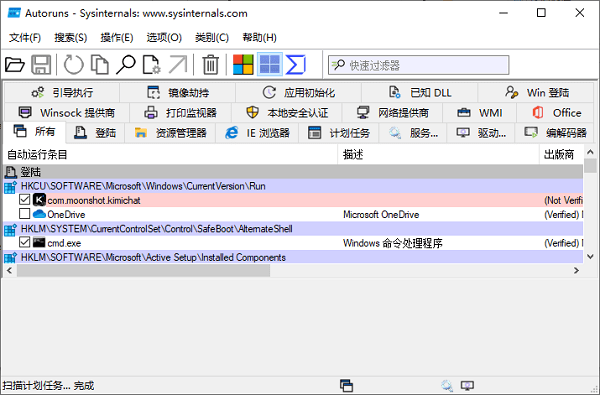Switch to the 应用初始化 tab
The image size is (600, 395).
pyautogui.click(x=298, y=92)
